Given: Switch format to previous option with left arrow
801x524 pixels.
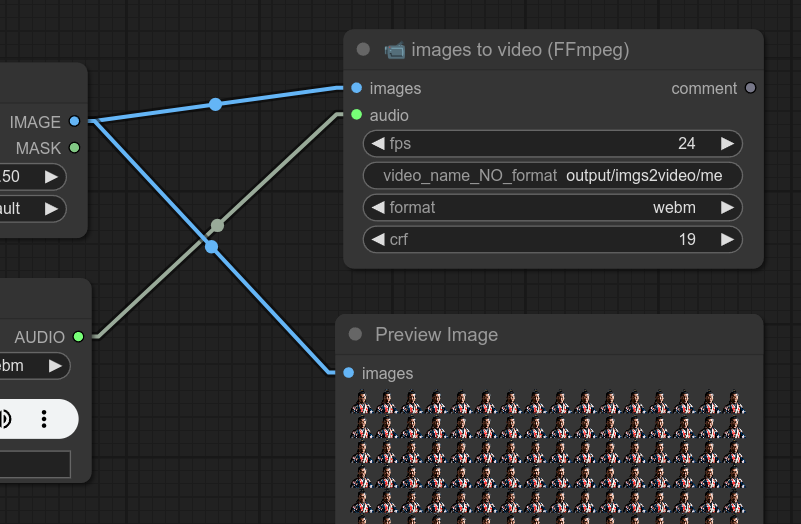Looking at the screenshot, I should point(378,208).
